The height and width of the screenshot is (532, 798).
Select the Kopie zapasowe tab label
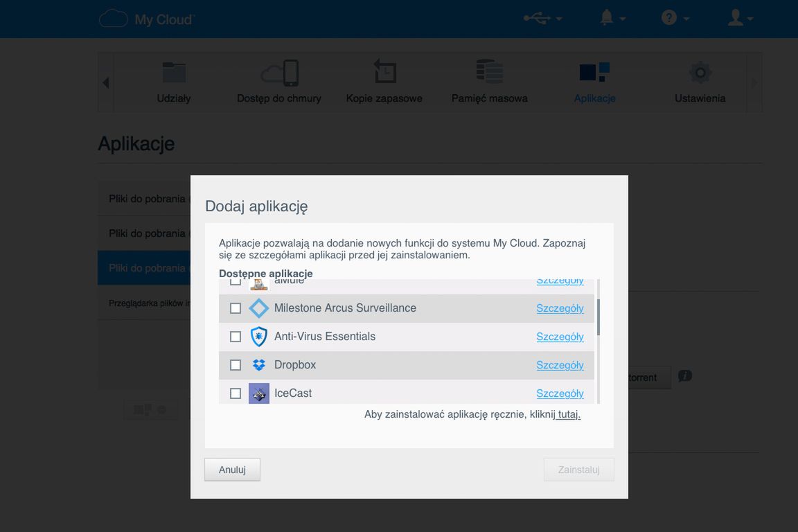coord(384,98)
